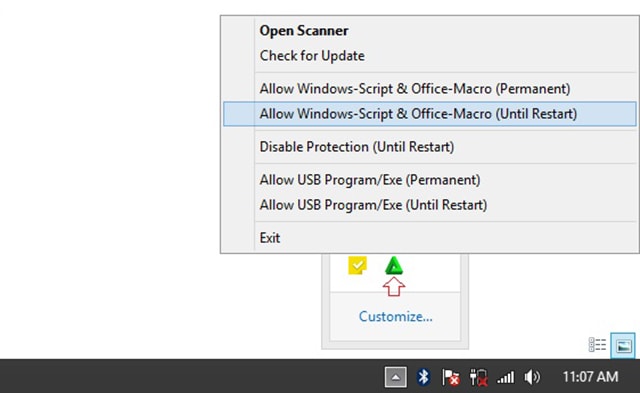Screen dimensions: 640x393
Task: Switch to large thumbnails view icon
Action: click(x=623, y=346)
